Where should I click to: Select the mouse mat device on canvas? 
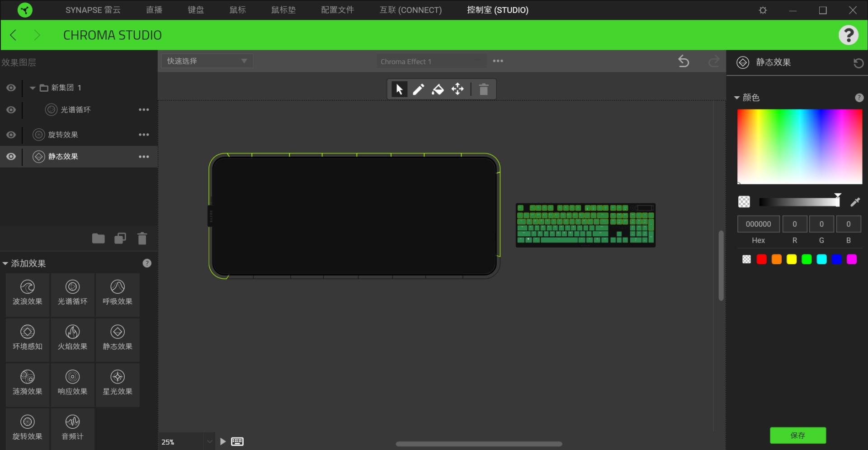pyautogui.click(x=354, y=216)
